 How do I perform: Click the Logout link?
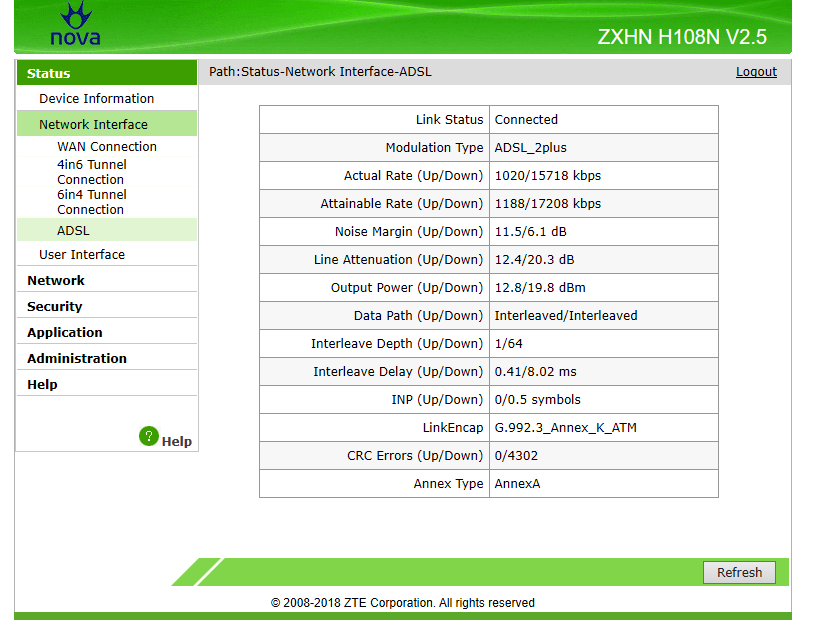pos(756,72)
